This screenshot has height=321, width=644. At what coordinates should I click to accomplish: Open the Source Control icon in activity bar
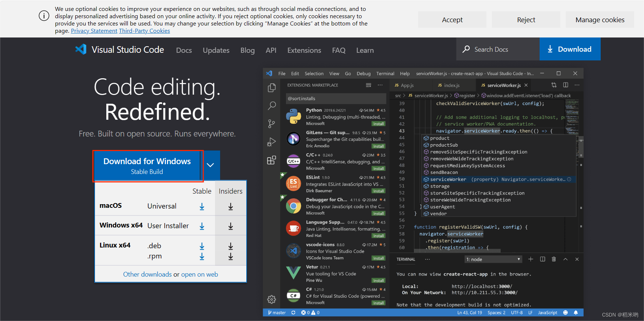point(271,124)
